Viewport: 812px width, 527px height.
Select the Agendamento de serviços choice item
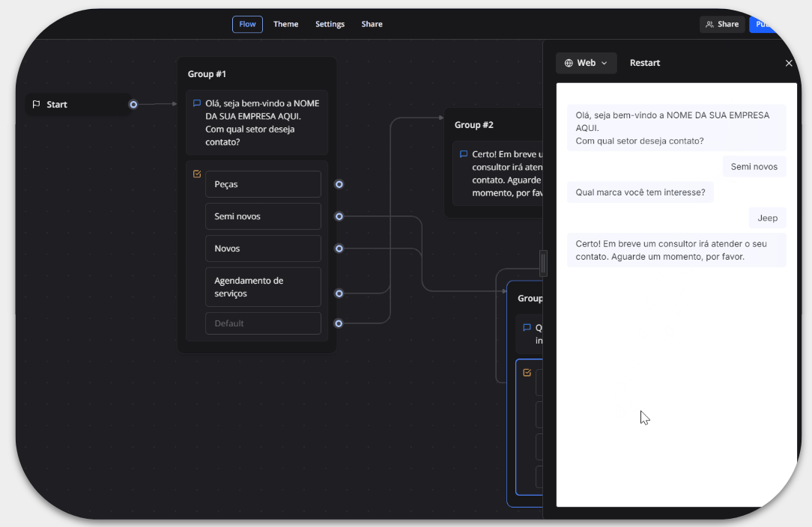point(263,287)
